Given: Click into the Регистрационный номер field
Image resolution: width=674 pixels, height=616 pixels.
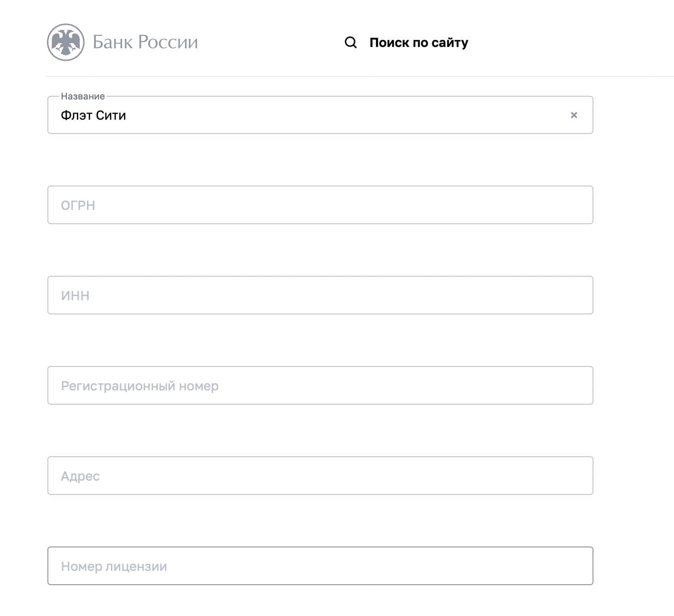Looking at the screenshot, I should [x=320, y=385].
